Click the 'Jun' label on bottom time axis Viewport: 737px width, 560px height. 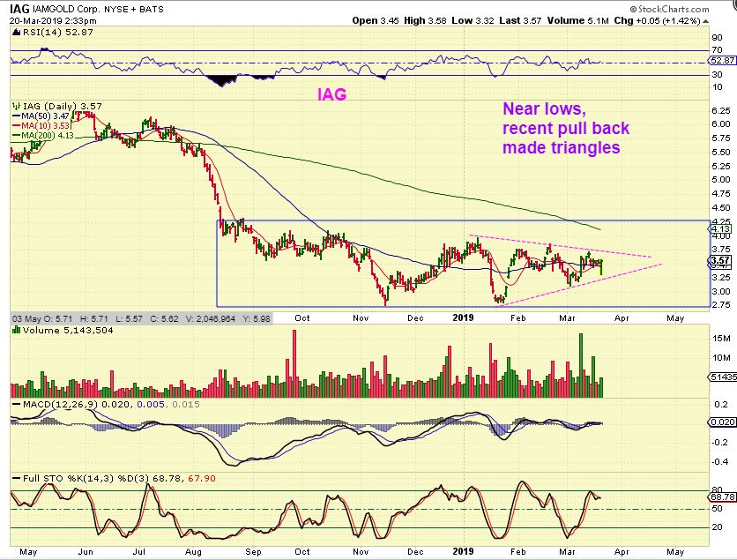point(86,551)
